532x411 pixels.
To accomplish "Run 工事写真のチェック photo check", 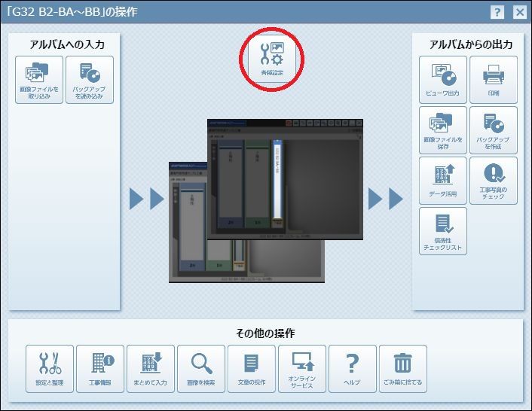I will coord(494,181).
